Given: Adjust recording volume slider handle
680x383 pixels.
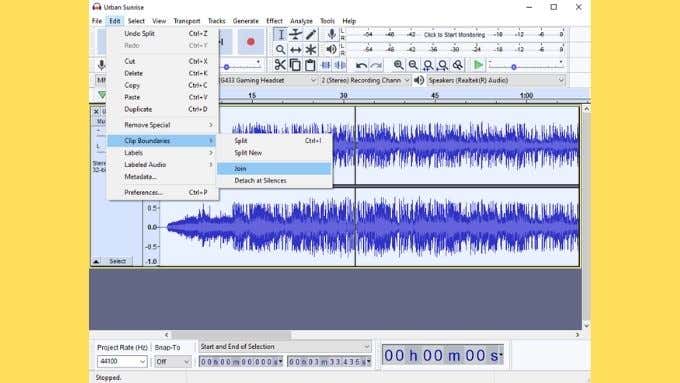Looking at the screenshot, I should pos(226,67).
